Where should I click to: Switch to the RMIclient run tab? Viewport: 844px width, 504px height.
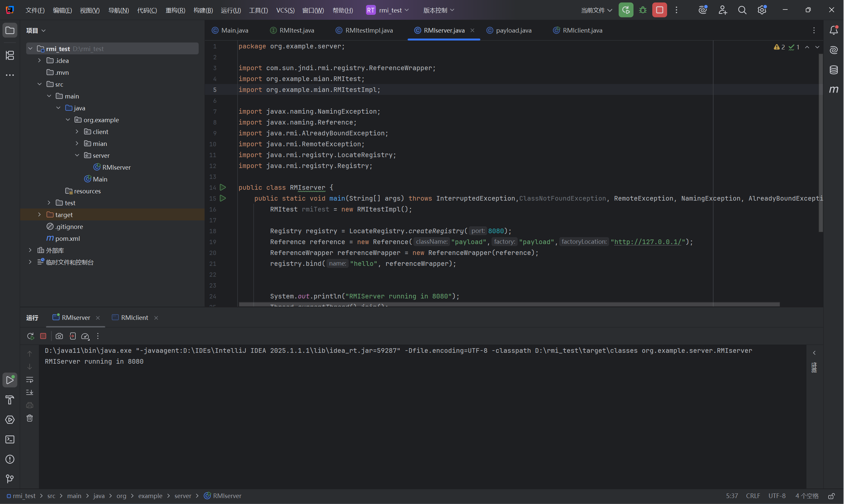pyautogui.click(x=130, y=318)
